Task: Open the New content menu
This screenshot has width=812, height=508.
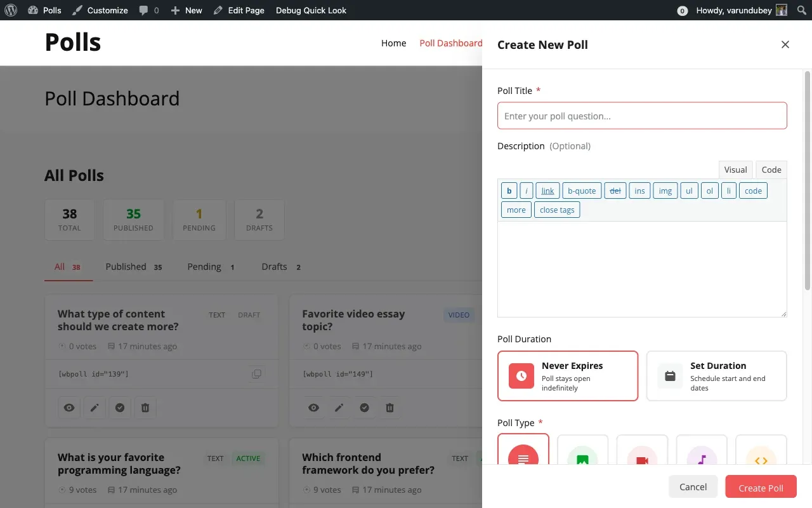Action: tap(187, 10)
